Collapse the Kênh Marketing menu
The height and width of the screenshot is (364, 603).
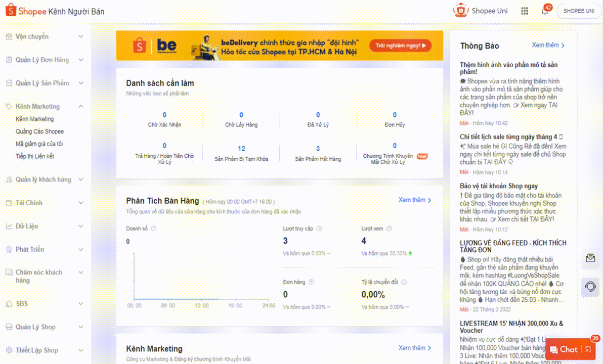click(x=81, y=106)
